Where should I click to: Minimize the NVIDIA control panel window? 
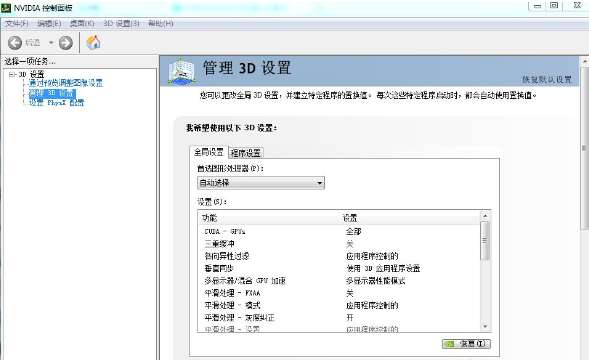coord(538,6)
